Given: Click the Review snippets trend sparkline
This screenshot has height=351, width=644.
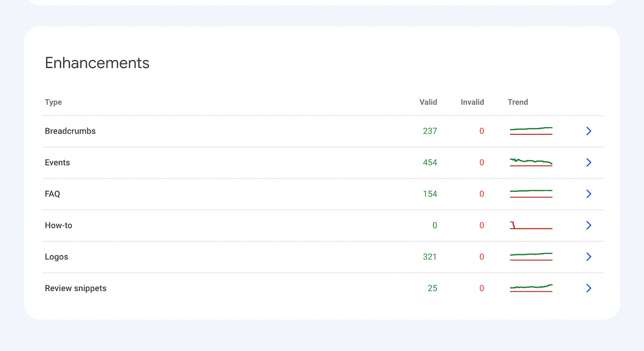Looking at the screenshot, I should coord(531,288).
